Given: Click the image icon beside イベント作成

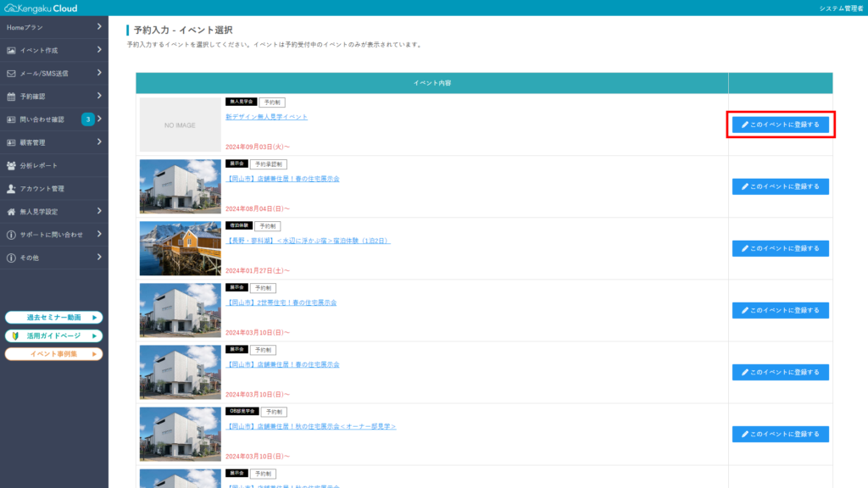Looking at the screenshot, I should click(11, 50).
